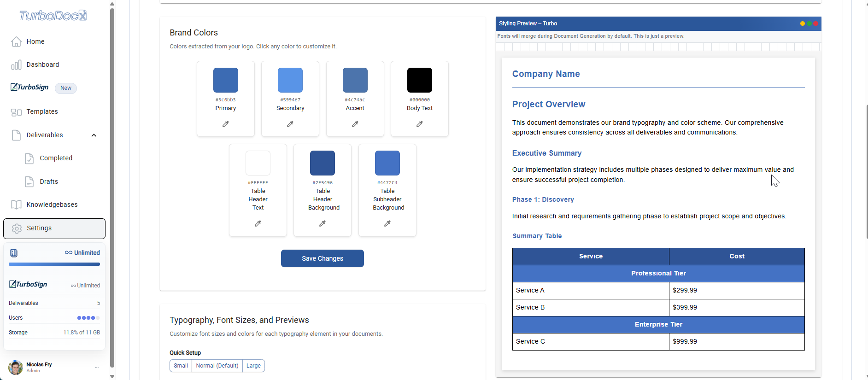Click the Service A table cell
The image size is (868, 380).
click(591, 291)
